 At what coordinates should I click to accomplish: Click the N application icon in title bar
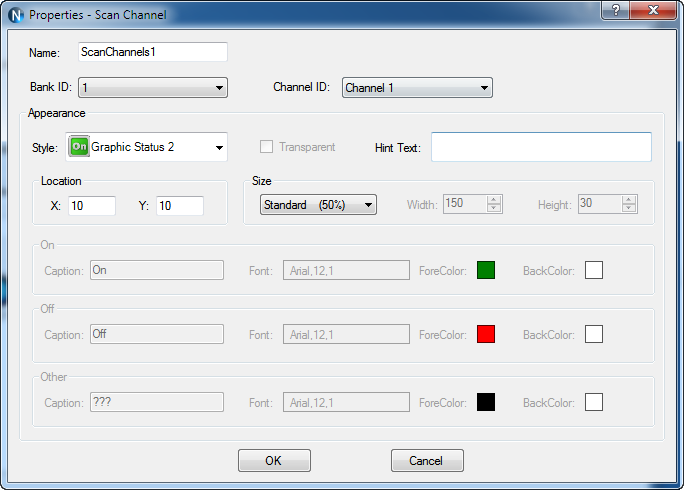pyautogui.click(x=15, y=15)
